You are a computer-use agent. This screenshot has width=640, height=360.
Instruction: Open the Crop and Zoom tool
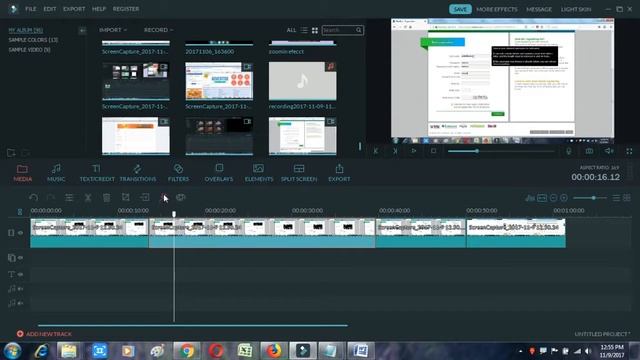(x=126, y=198)
